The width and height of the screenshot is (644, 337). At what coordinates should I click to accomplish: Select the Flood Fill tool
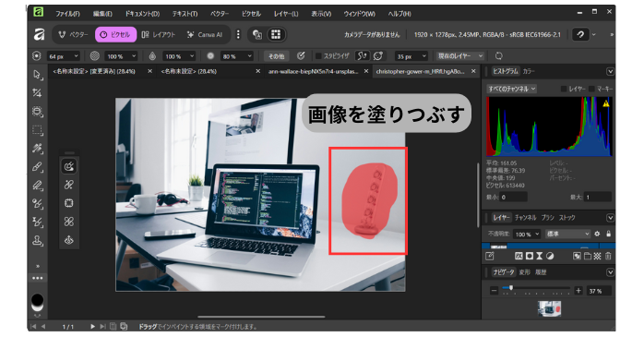coord(38,149)
